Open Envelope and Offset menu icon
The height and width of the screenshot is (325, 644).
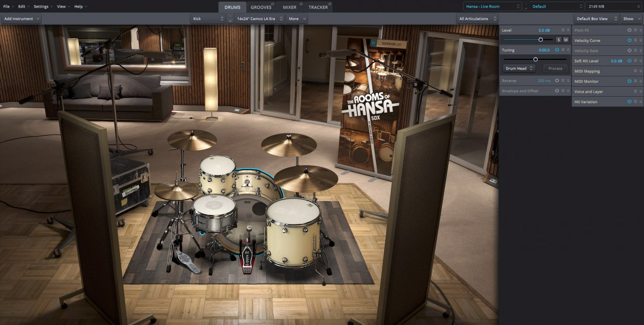pos(563,91)
